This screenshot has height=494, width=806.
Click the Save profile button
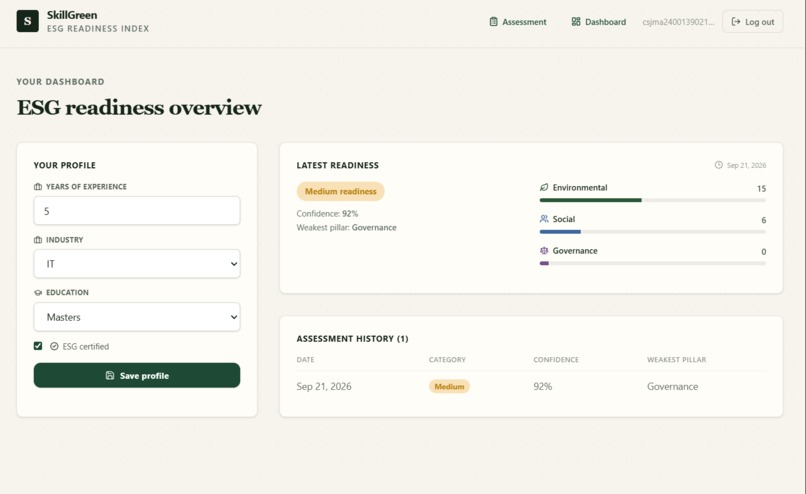click(x=137, y=375)
